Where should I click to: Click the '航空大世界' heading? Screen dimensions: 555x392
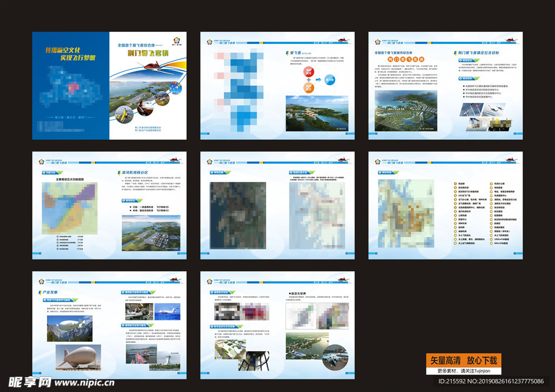(x=298, y=293)
